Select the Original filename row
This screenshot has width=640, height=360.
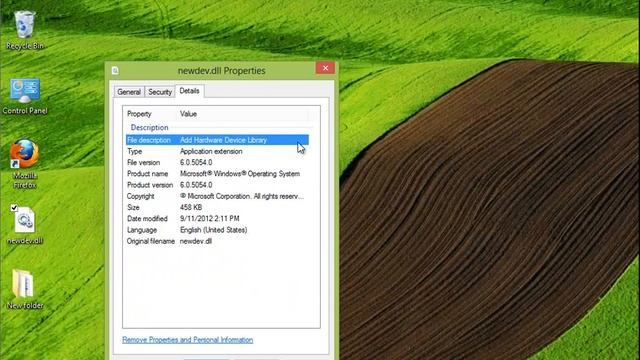(x=217, y=241)
